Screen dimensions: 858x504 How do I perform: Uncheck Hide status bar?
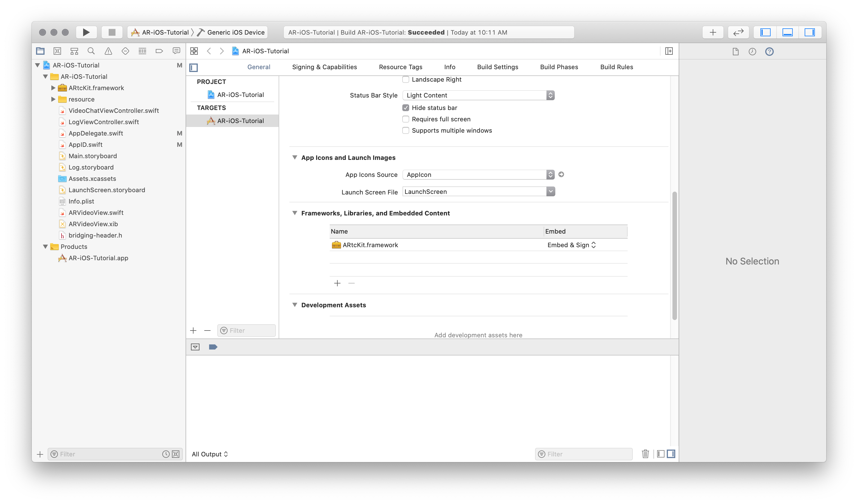click(x=405, y=108)
